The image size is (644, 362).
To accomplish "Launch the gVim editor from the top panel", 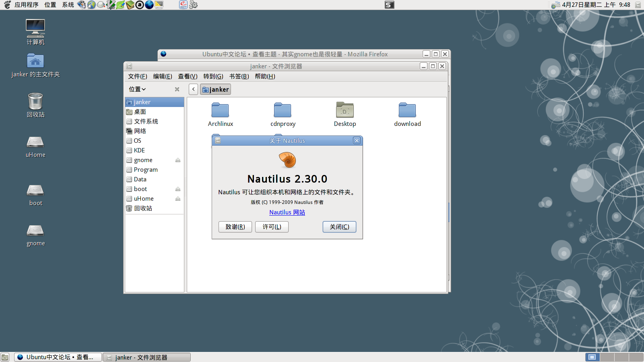I will (x=111, y=5).
